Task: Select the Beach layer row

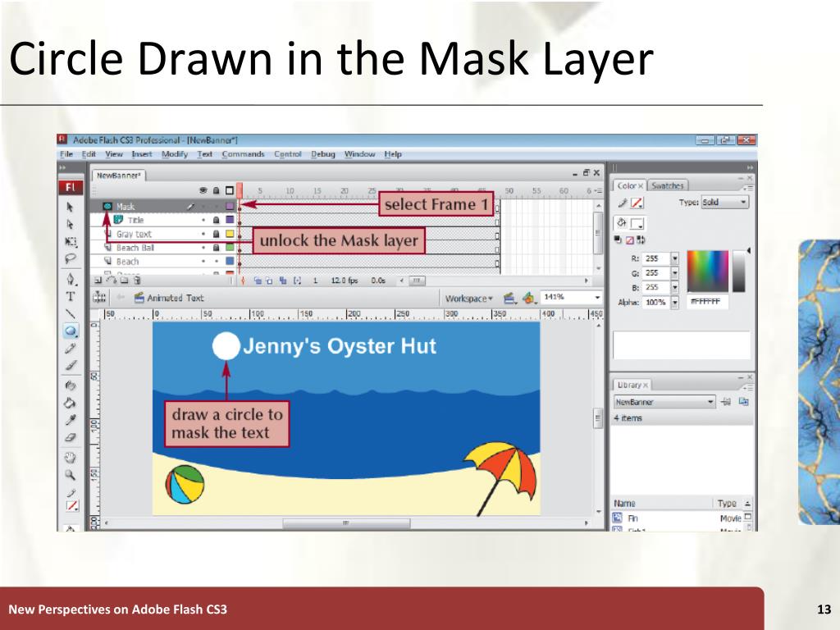Action: (164, 262)
